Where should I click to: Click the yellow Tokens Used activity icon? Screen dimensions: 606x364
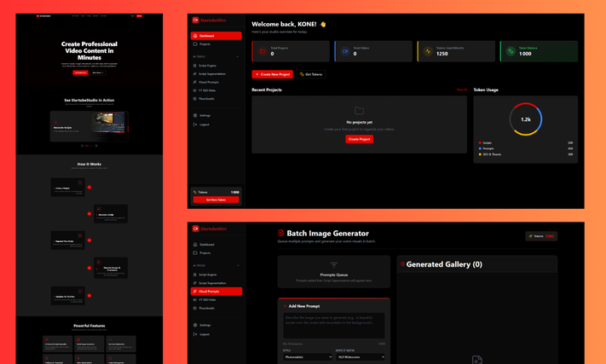point(428,51)
